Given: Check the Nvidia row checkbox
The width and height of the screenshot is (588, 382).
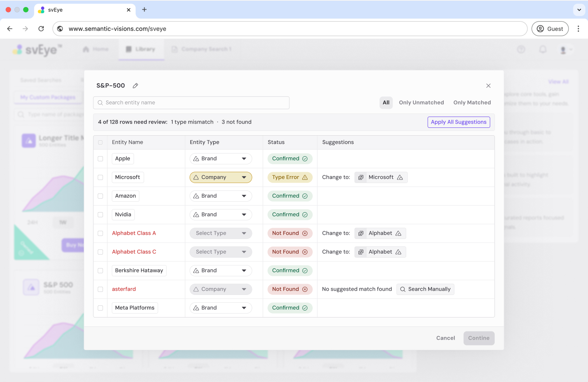Looking at the screenshot, I should coord(100,215).
